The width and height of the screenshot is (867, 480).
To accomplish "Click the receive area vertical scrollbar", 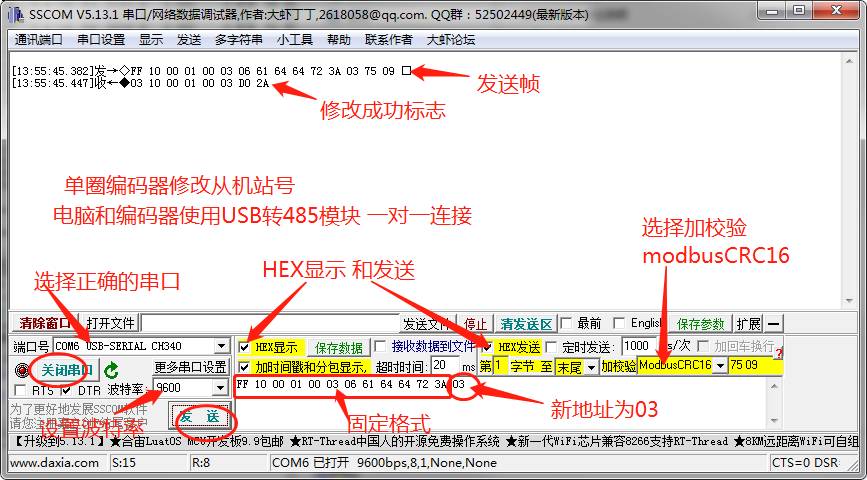I will pos(850,181).
